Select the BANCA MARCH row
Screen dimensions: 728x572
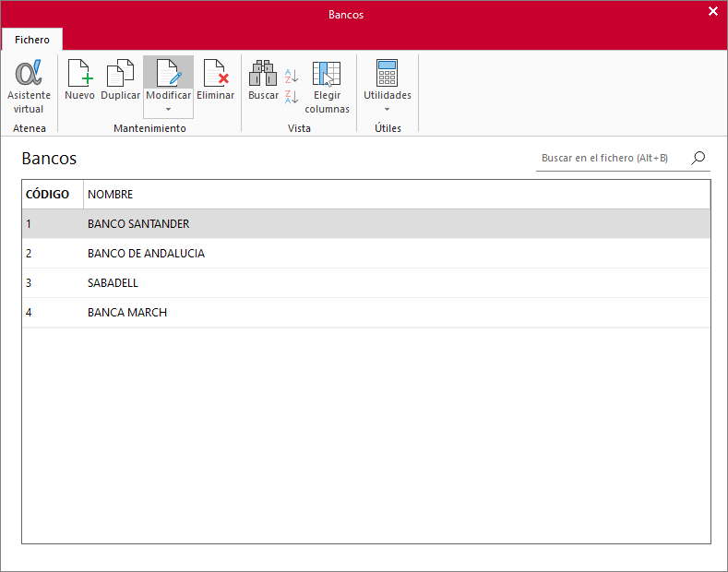pos(366,313)
